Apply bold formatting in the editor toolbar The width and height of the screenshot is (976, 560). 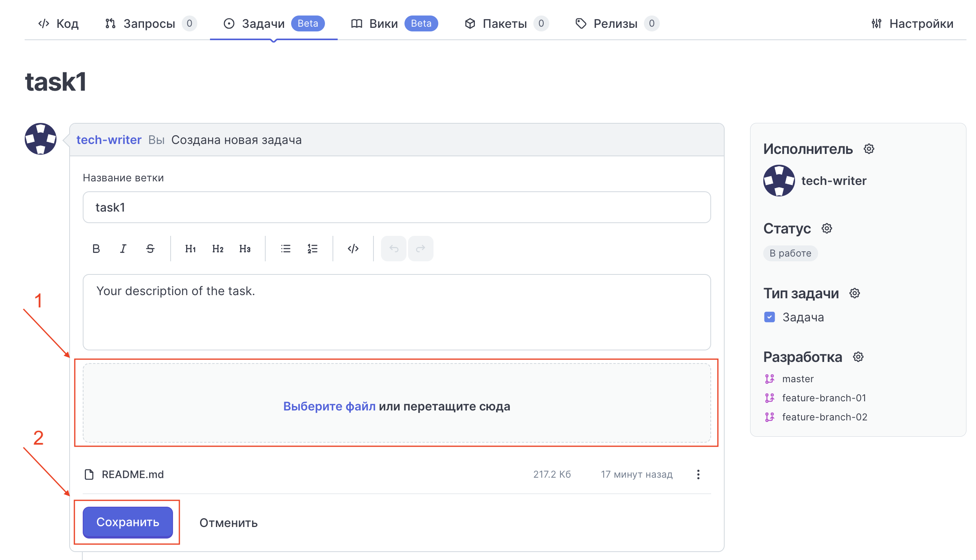[x=96, y=249]
